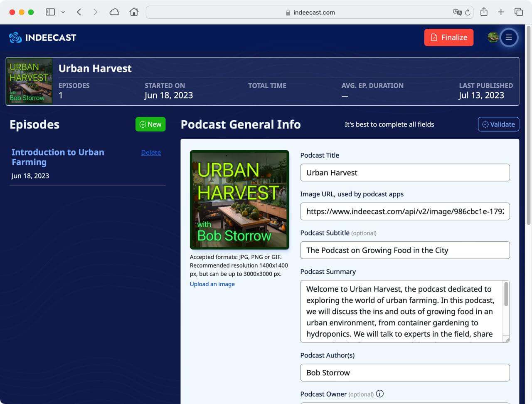The image size is (532, 404).
Task: Click the Share icon in Safari
Action: 484,12
